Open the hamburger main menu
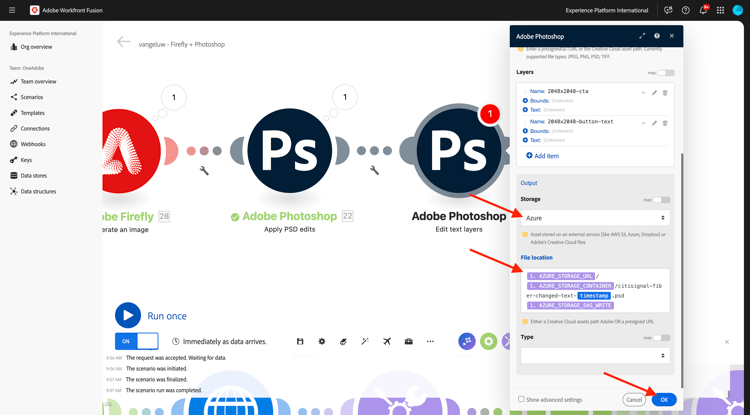The image size is (750, 415). tap(12, 10)
